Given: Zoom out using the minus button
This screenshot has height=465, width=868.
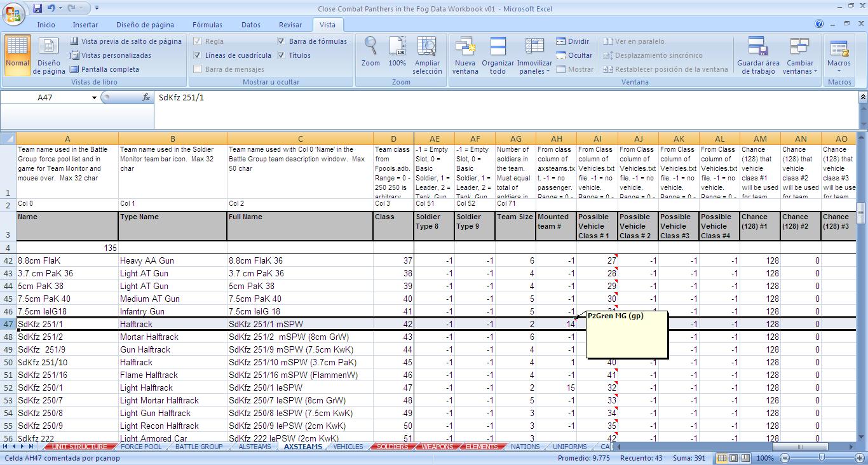Looking at the screenshot, I should [x=785, y=458].
